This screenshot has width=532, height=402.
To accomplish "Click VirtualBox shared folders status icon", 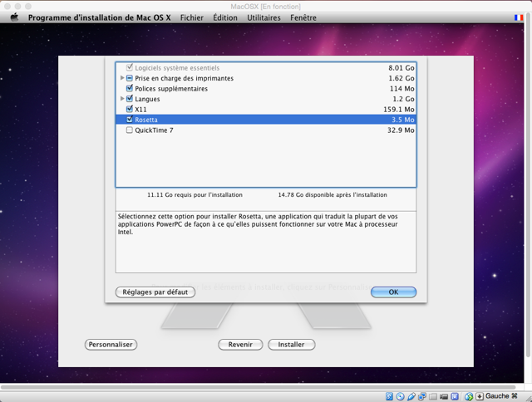I will pyautogui.click(x=433, y=396).
